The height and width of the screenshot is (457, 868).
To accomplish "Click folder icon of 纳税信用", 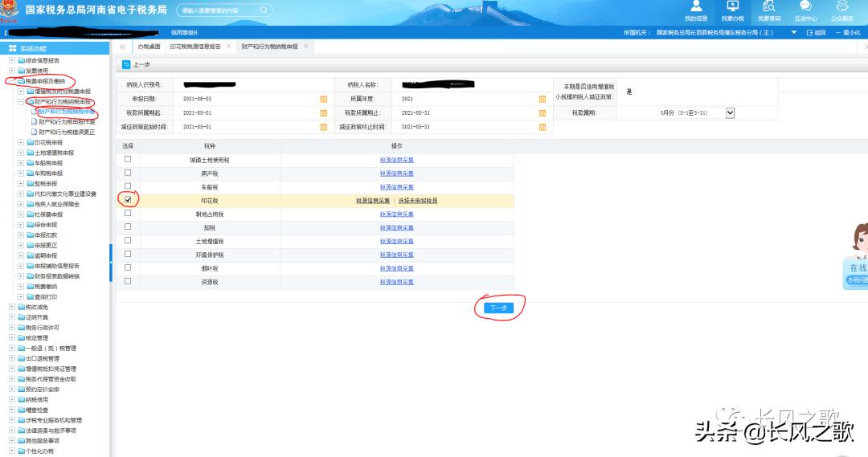I will [21, 399].
